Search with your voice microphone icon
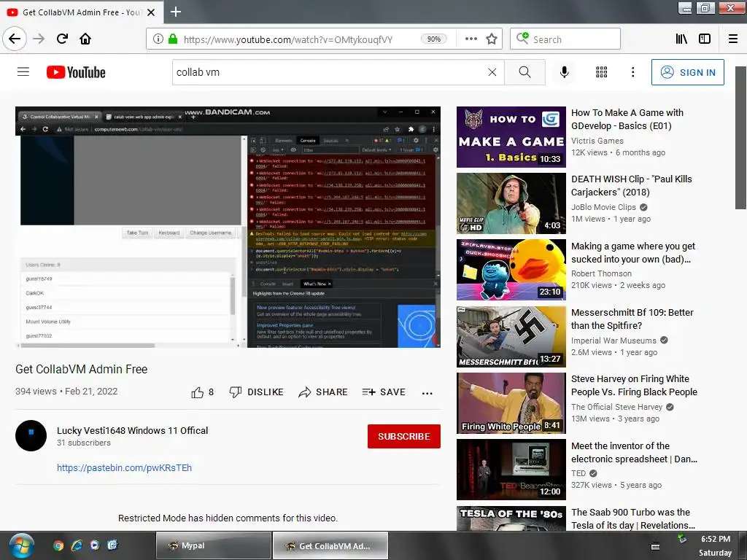The image size is (747, 560). tap(564, 72)
